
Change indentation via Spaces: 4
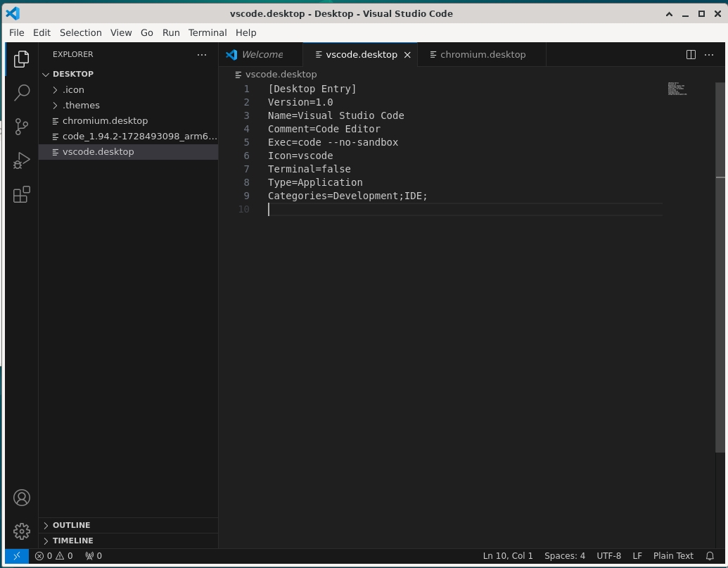[565, 556]
